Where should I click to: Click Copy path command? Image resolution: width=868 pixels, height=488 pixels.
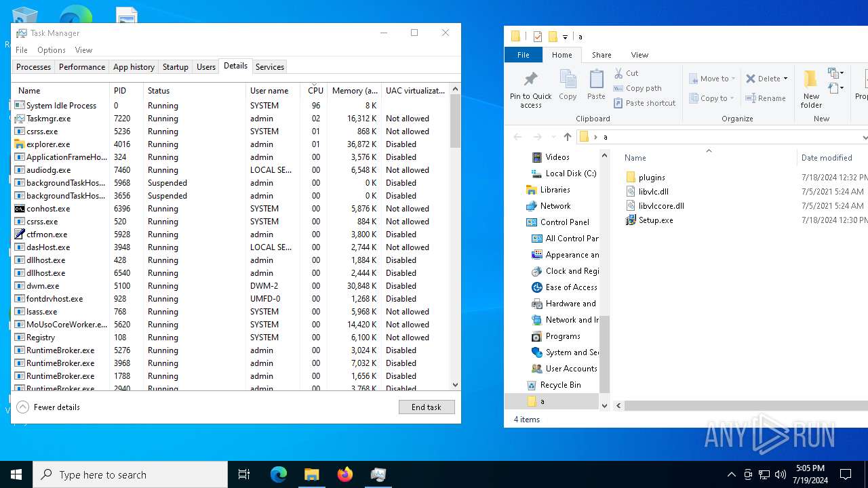637,88
